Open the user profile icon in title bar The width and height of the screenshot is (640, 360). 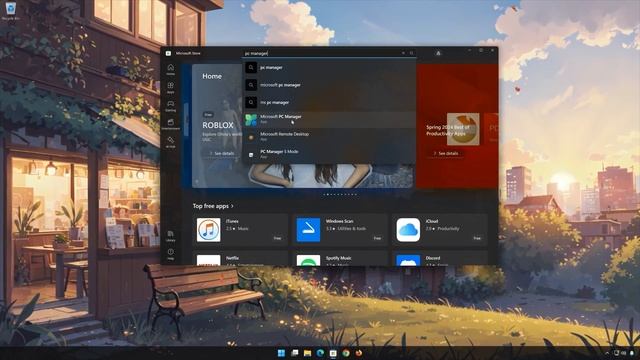(x=438, y=53)
